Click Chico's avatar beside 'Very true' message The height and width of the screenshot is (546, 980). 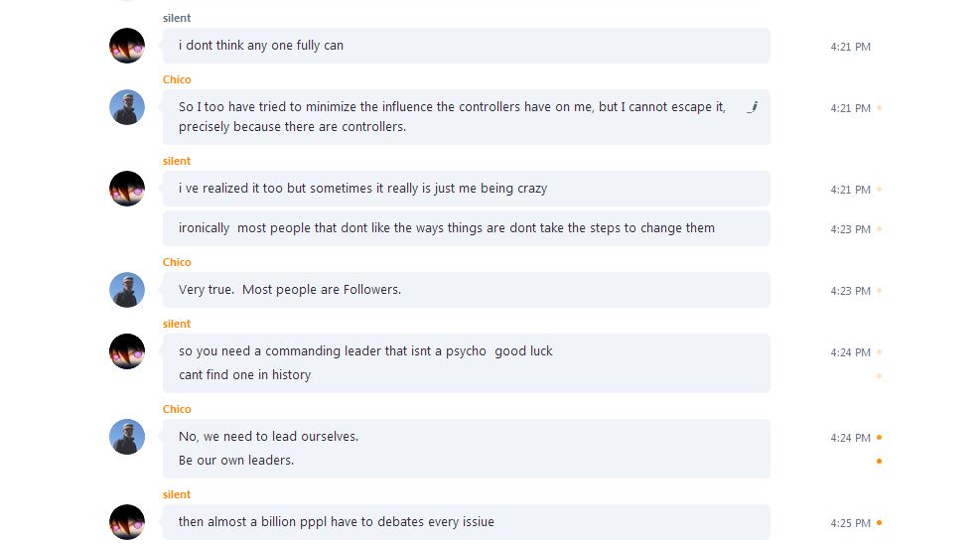[x=127, y=290]
